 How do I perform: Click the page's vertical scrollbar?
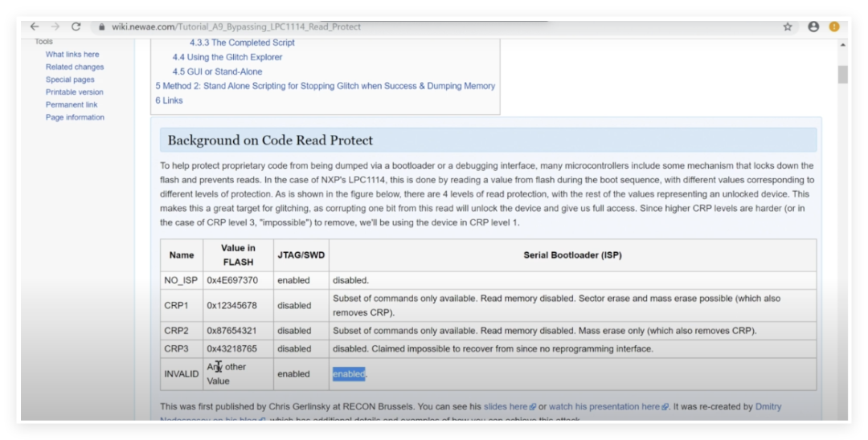click(x=842, y=74)
